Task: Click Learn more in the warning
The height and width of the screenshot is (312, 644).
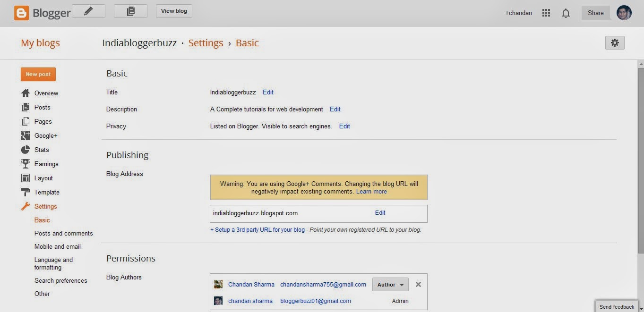Action: (x=371, y=191)
